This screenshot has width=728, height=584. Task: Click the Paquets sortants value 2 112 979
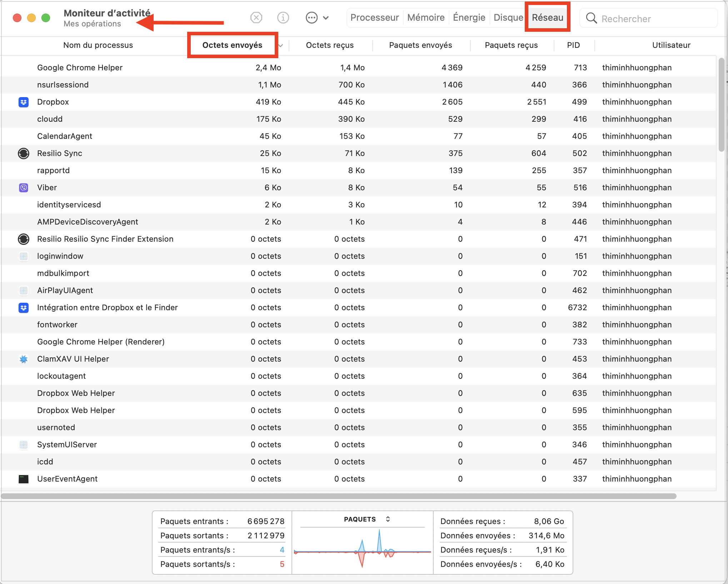tap(266, 536)
